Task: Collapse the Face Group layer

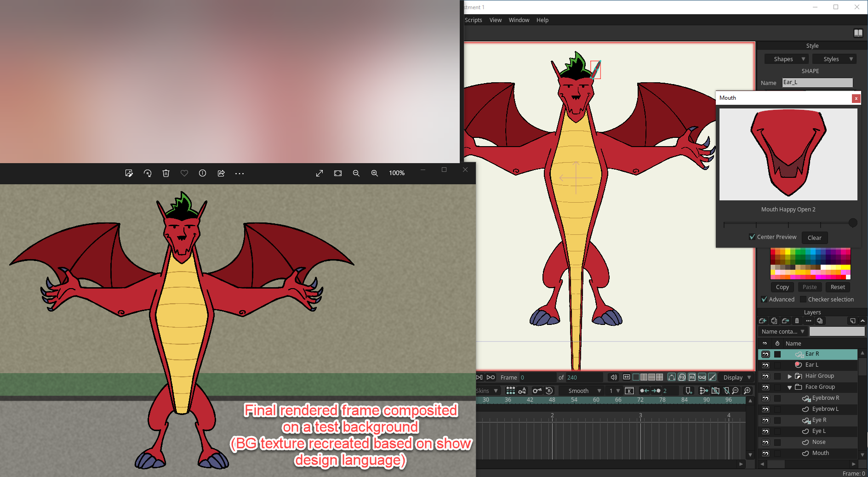Action: click(790, 387)
